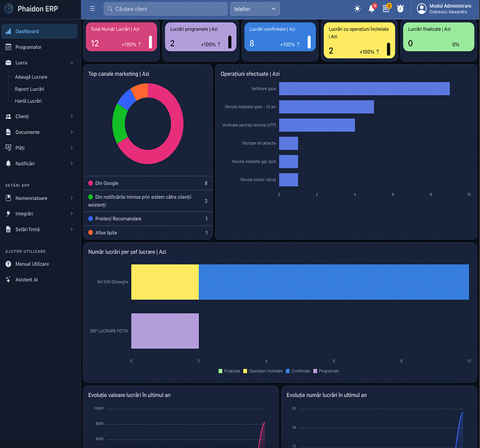Expand the Setări firmă submenu chevron
480x448 pixels.
(72, 229)
